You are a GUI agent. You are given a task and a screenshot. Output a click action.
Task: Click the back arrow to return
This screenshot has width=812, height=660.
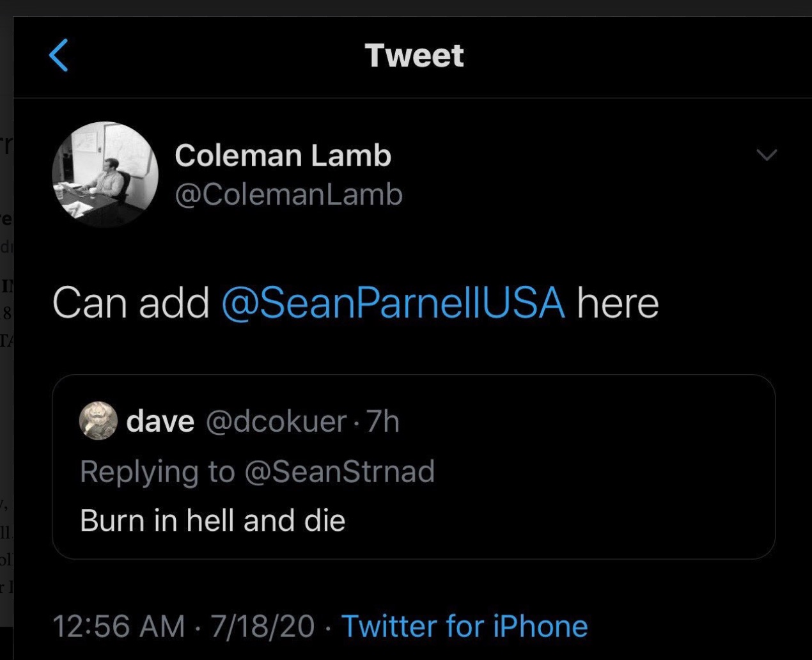pyautogui.click(x=58, y=56)
